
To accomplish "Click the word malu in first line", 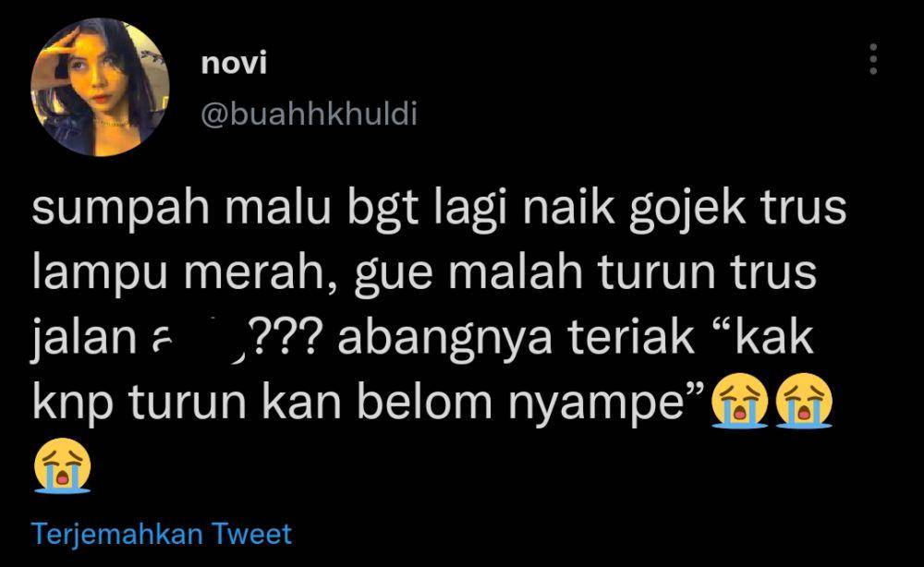I will 277,209.
